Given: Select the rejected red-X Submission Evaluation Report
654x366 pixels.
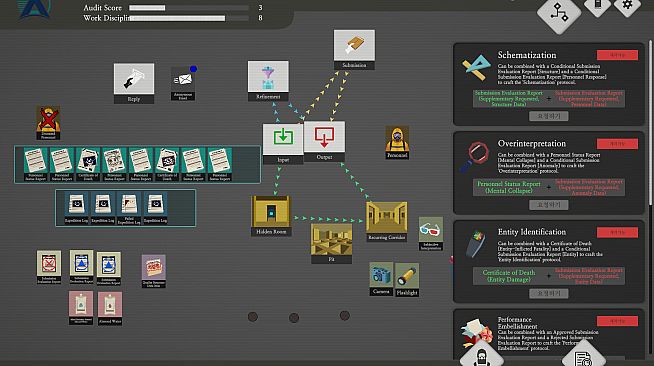Looking at the screenshot, I should tap(49, 267).
